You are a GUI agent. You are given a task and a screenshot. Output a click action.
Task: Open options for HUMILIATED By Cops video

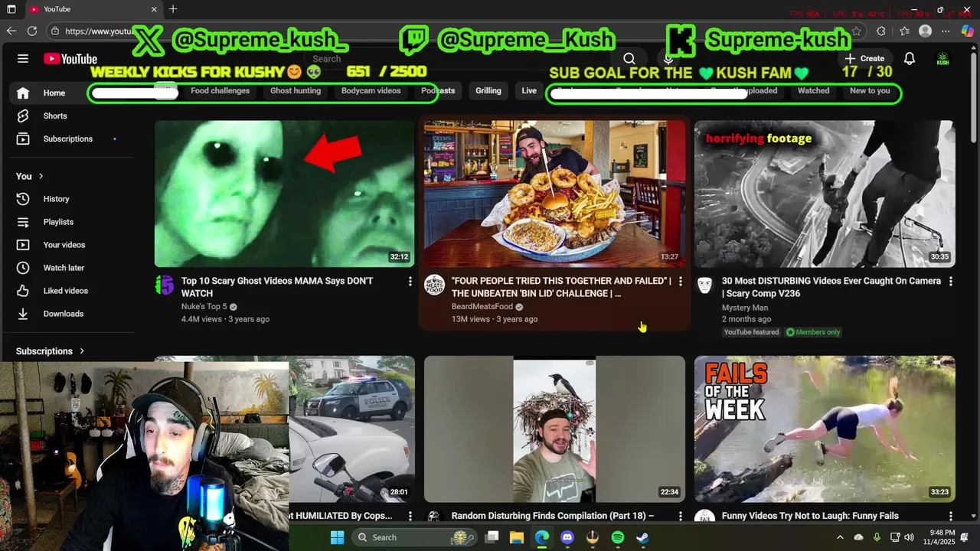[x=410, y=517]
